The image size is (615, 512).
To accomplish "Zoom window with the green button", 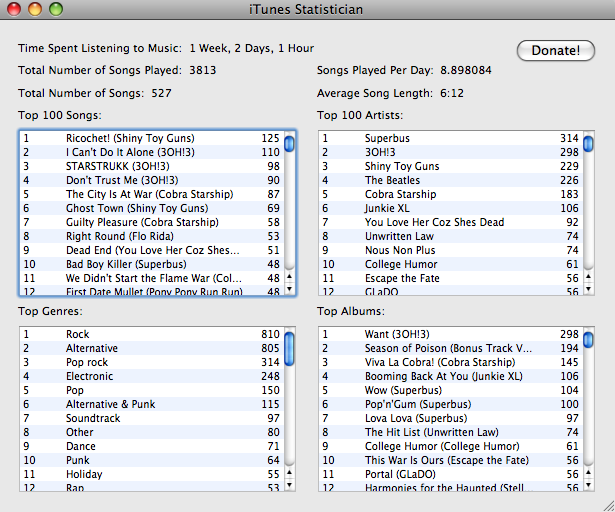I will [56, 9].
